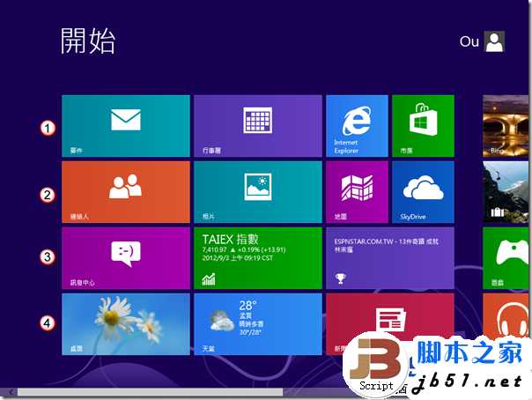Screen dimensions: 532x400
Task: Open the Messaging tile with smiley bubble
Action: [x=126, y=258]
